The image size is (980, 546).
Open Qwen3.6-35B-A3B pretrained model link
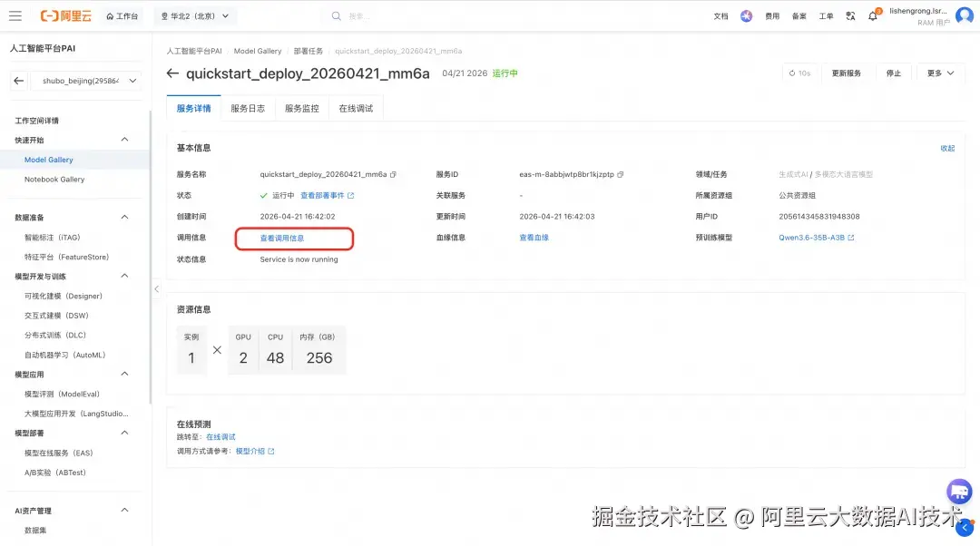[817, 238]
